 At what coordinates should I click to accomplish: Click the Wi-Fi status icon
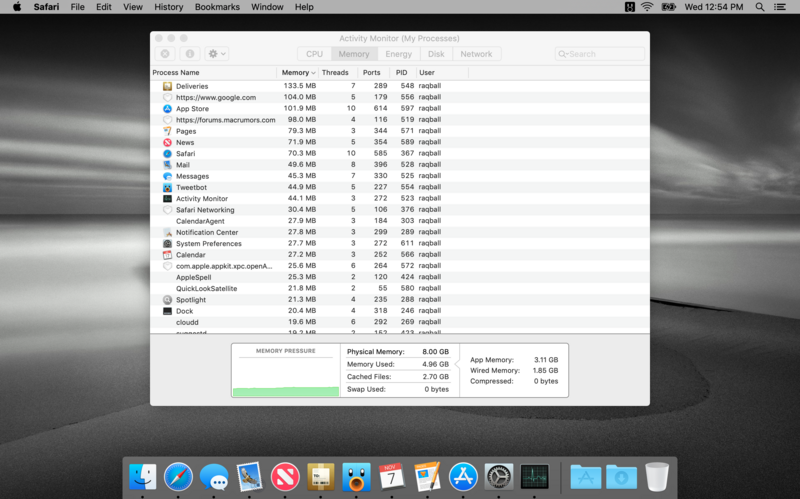pyautogui.click(x=647, y=7)
